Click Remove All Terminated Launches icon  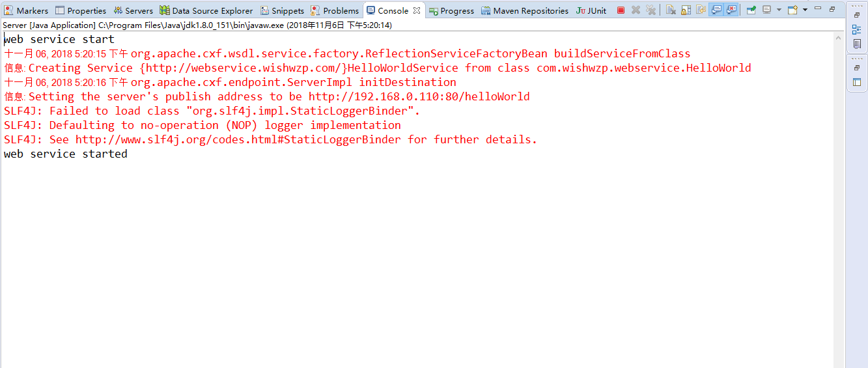point(651,10)
